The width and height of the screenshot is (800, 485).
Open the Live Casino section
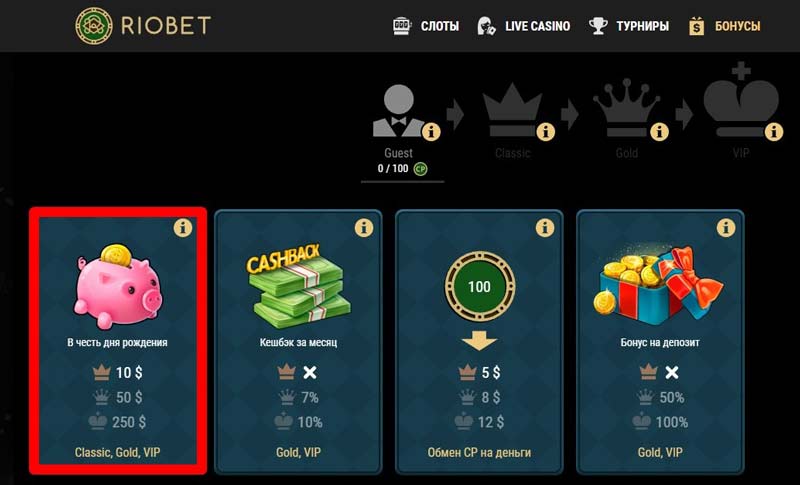(523, 26)
